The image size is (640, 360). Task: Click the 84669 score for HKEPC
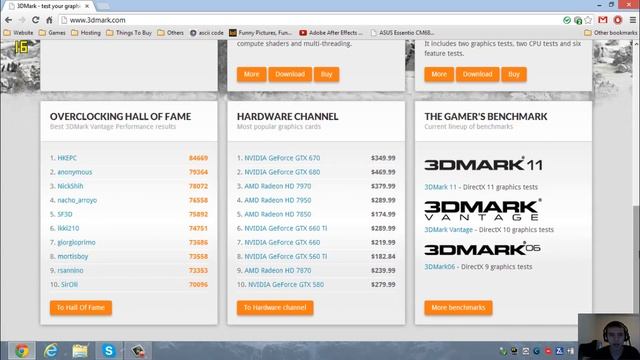(198, 158)
